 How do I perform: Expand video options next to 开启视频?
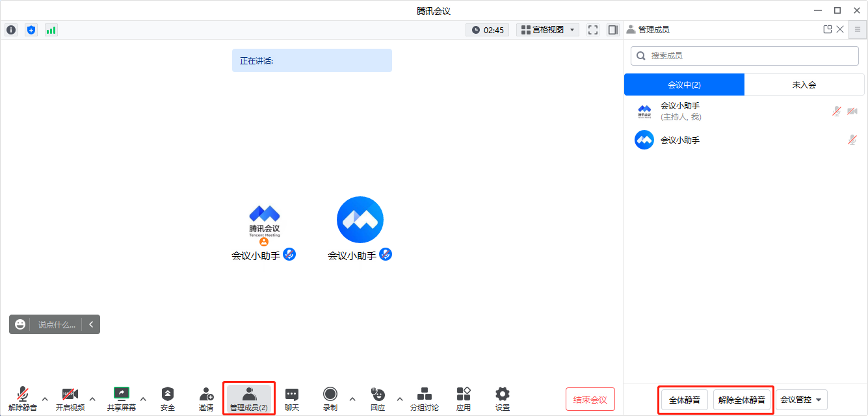pyautogui.click(x=92, y=398)
